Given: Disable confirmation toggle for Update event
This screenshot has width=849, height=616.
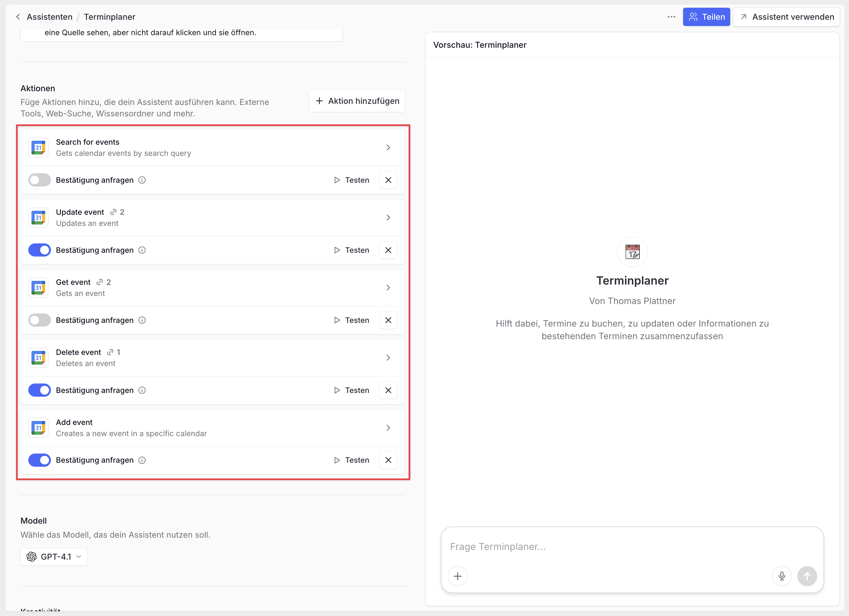Looking at the screenshot, I should coord(40,250).
